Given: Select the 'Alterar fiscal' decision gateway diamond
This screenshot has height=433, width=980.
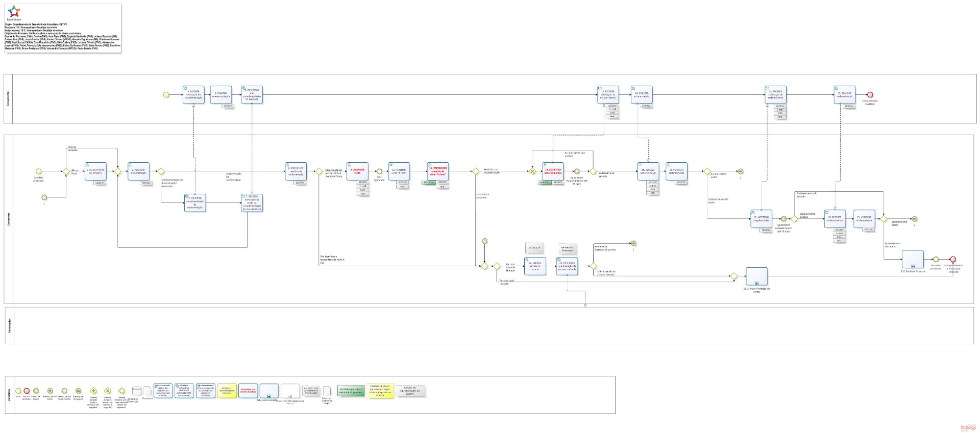Looking at the screenshot, I should [66, 172].
